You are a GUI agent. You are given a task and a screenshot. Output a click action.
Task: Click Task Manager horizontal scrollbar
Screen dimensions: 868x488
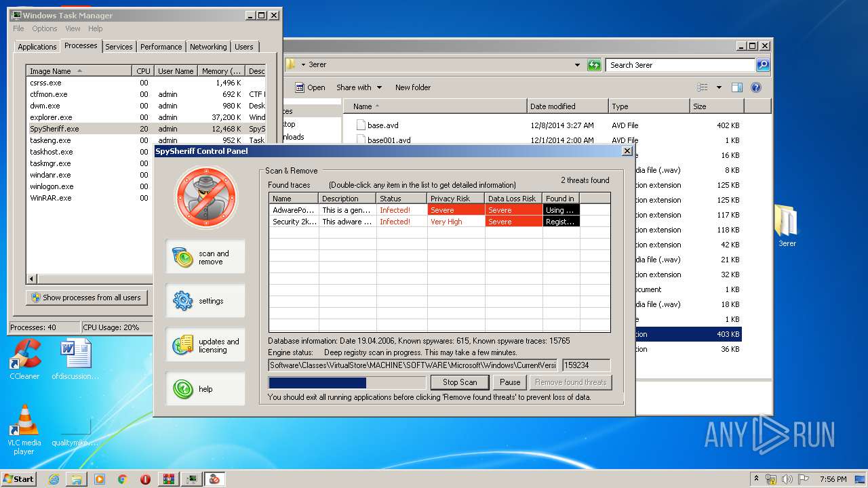point(90,279)
